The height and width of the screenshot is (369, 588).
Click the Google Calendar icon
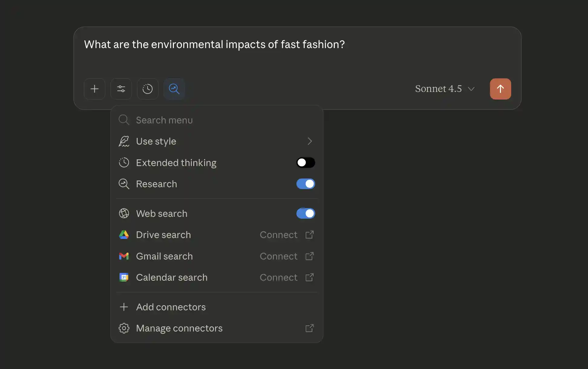124,277
